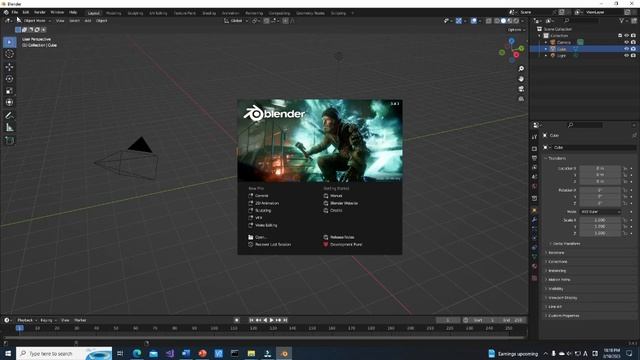The image size is (640, 360).
Task: Click navigation gizmo blue Z axis
Action: pos(511,41)
